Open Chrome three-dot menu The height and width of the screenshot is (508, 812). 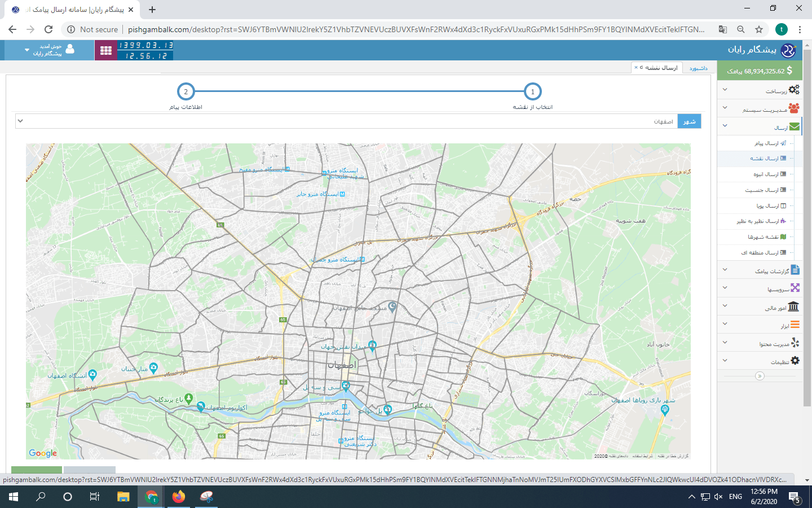point(800,29)
